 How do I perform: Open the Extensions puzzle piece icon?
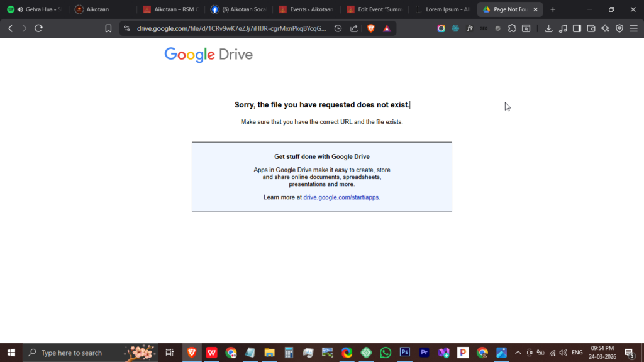(512, 28)
